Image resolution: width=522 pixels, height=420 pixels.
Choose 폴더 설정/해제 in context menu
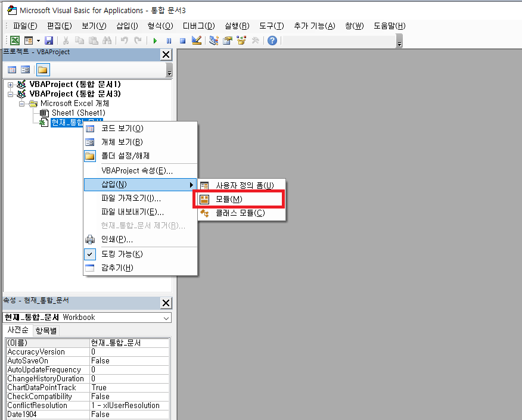point(141,155)
